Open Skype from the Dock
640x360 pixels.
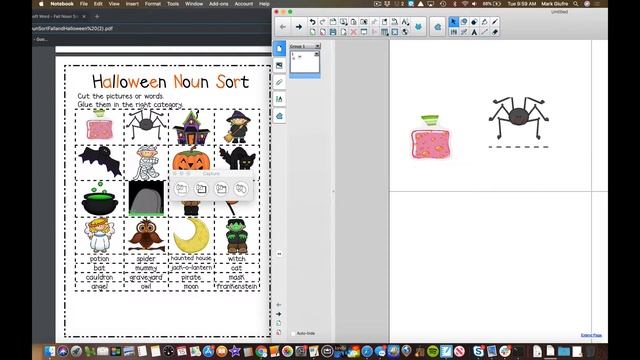pos(478,351)
